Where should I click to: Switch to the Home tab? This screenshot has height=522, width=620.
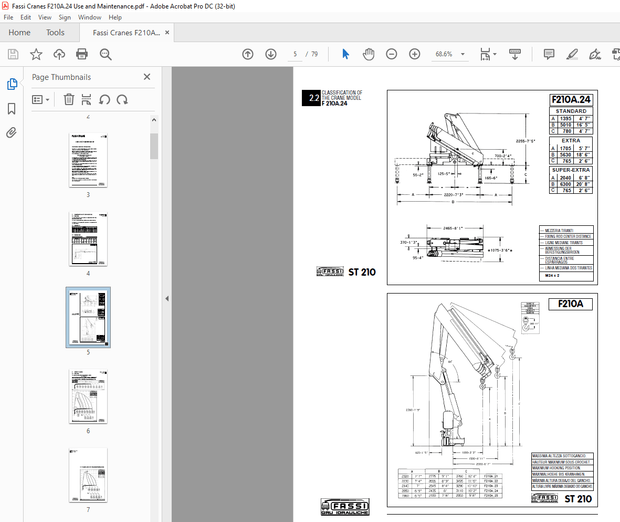[x=19, y=33]
